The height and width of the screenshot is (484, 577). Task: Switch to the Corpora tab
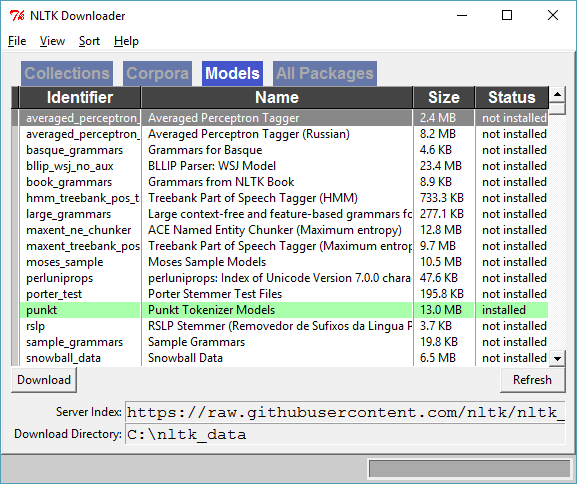(x=157, y=73)
